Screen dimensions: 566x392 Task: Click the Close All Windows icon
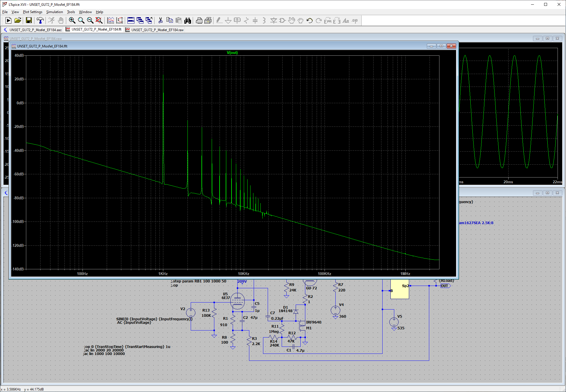pos(149,20)
